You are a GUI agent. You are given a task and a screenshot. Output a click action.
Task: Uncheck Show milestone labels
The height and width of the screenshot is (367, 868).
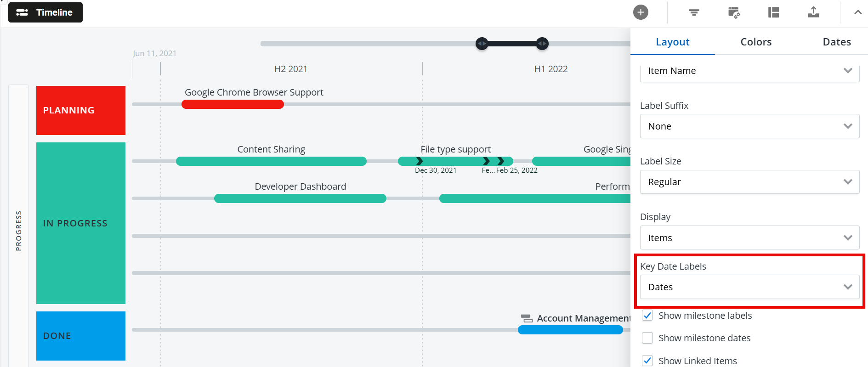point(647,316)
